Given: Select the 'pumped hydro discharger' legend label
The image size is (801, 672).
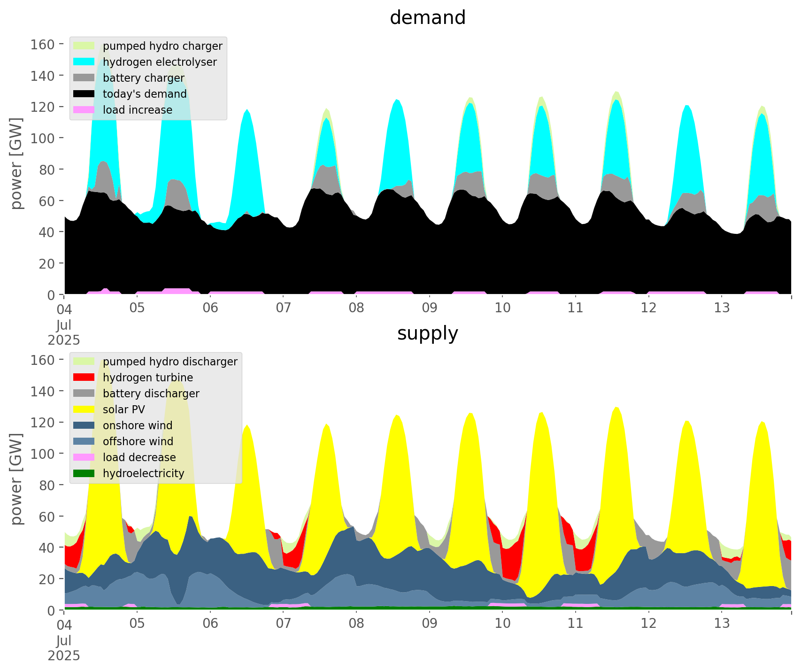Looking at the screenshot, I should (x=170, y=362).
